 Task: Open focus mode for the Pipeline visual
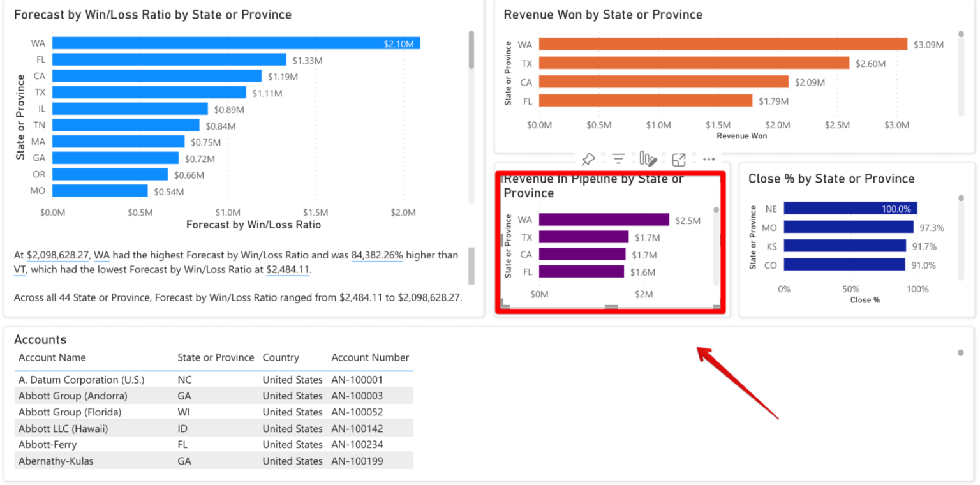pyautogui.click(x=678, y=159)
